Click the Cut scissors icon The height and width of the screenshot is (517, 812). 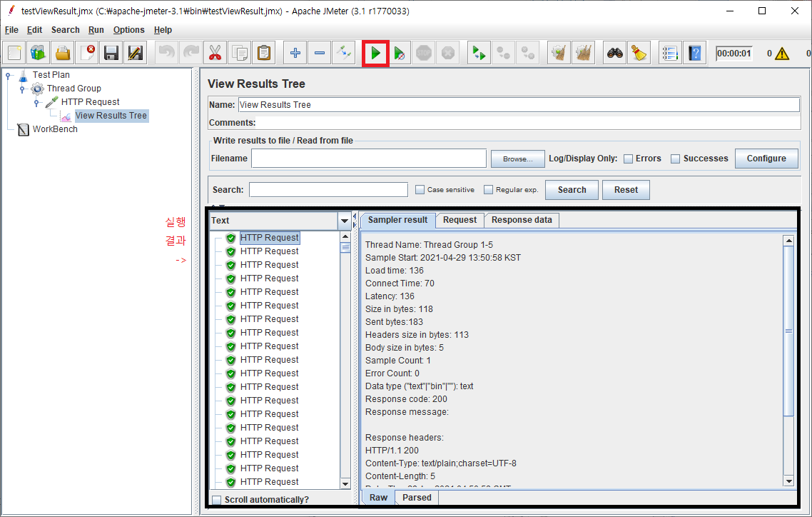215,53
